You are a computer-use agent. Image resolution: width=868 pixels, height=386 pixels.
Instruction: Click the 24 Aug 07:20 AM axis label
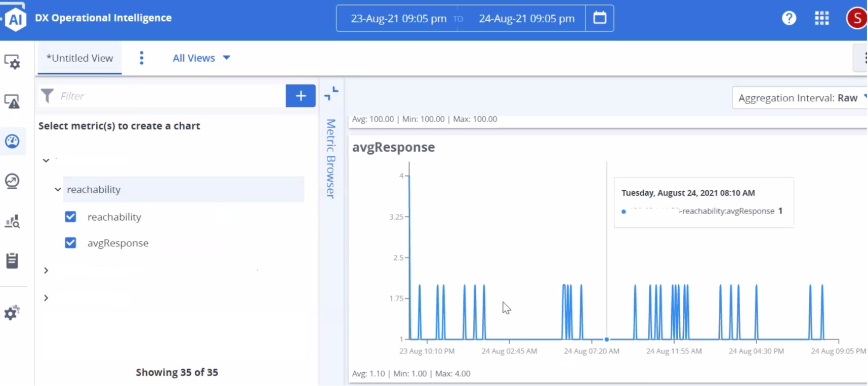click(x=592, y=351)
